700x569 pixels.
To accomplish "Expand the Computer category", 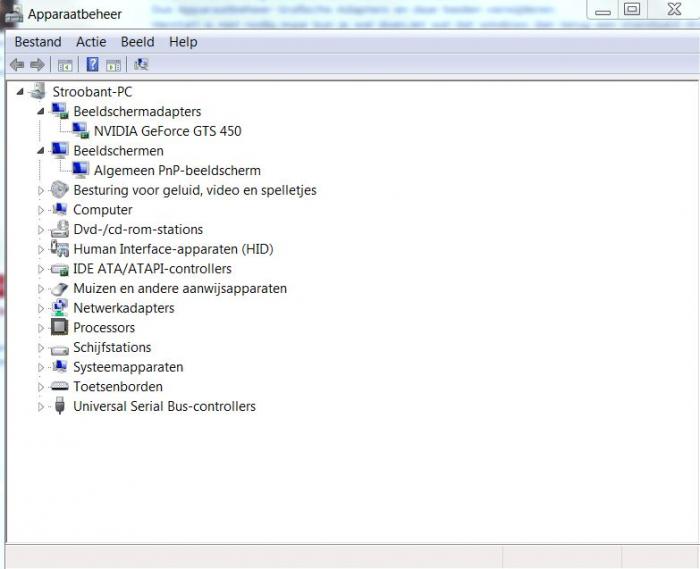I will pos(41,210).
